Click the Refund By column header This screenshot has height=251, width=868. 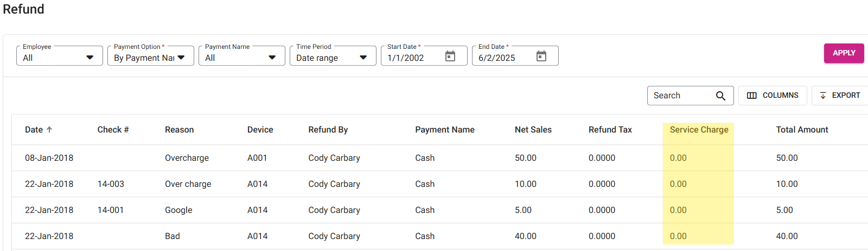point(328,130)
